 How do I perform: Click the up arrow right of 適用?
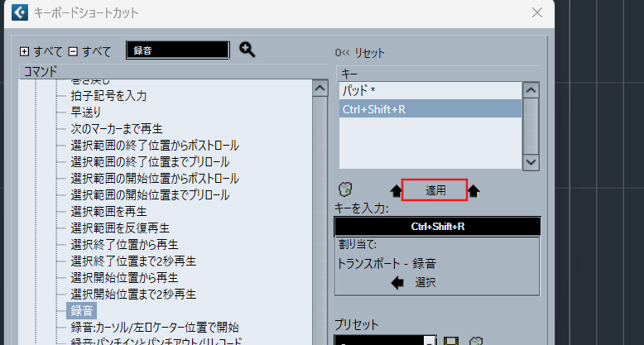point(473,190)
